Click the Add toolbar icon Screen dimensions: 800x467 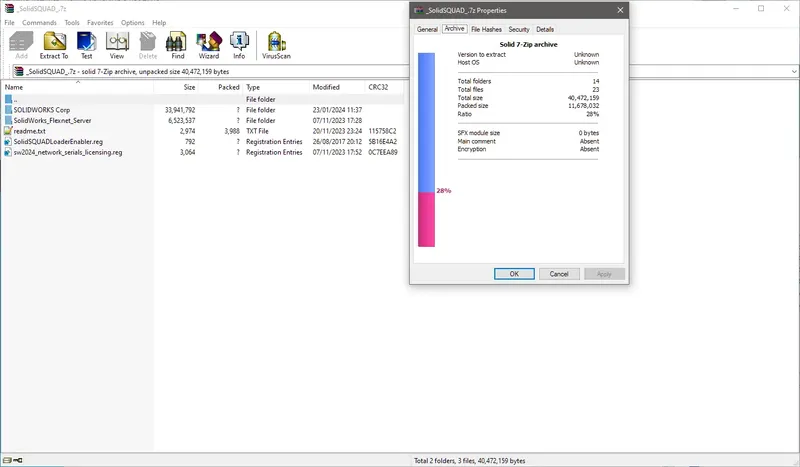pos(21,45)
